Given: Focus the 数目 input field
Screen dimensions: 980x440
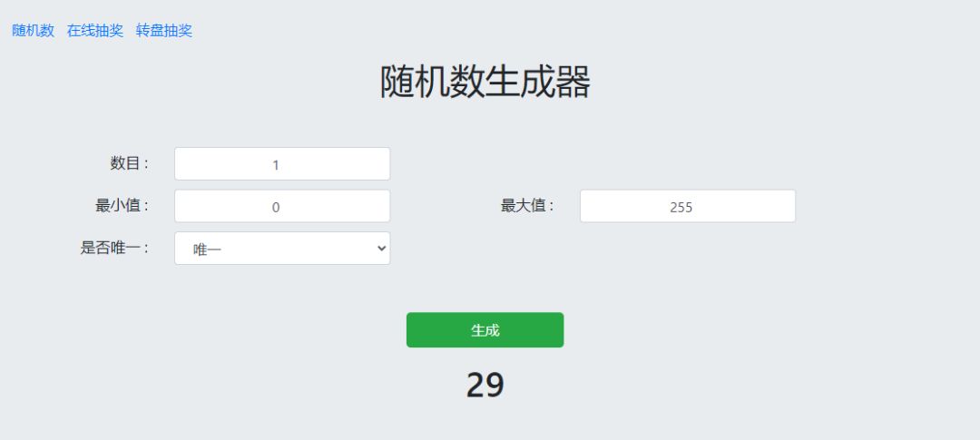Looking at the screenshot, I should coord(282,164).
